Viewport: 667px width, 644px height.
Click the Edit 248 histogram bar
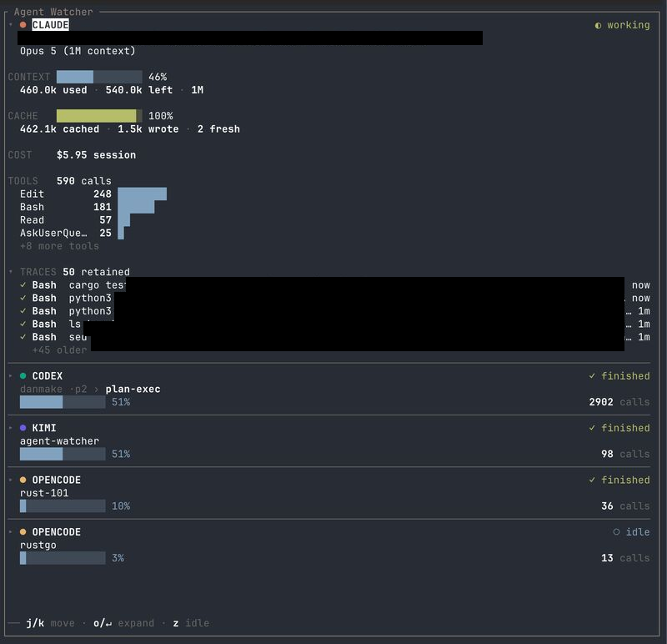click(142, 194)
